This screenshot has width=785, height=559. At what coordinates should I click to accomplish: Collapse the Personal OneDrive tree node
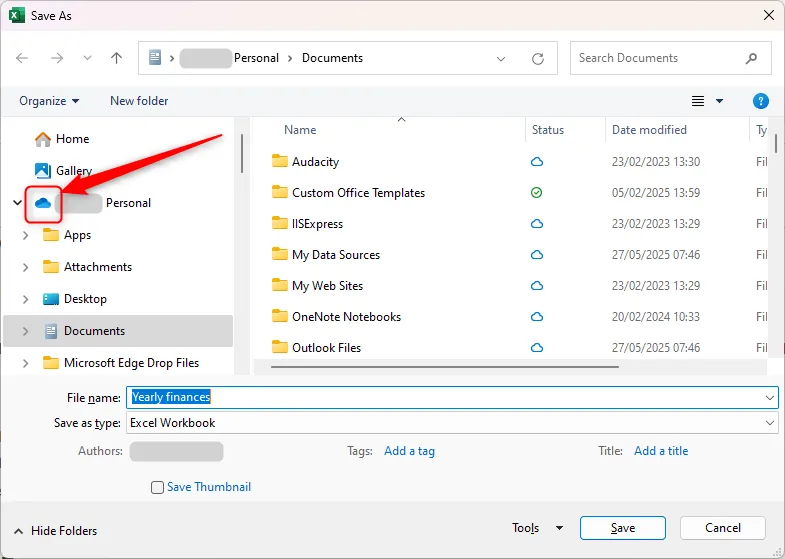pyautogui.click(x=17, y=203)
